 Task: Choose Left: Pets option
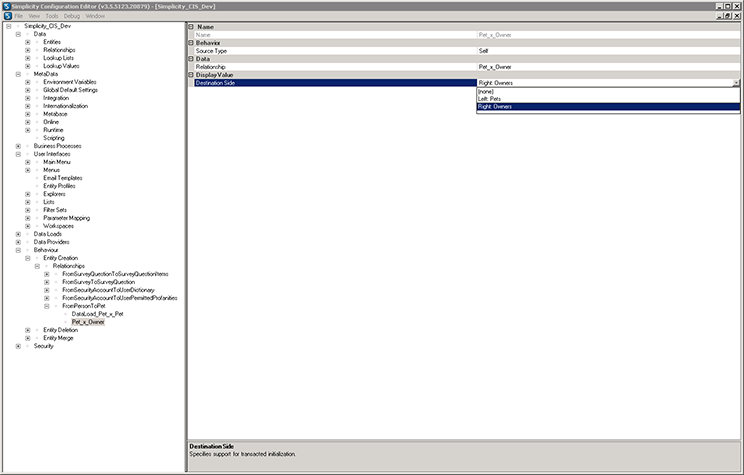click(608, 99)
